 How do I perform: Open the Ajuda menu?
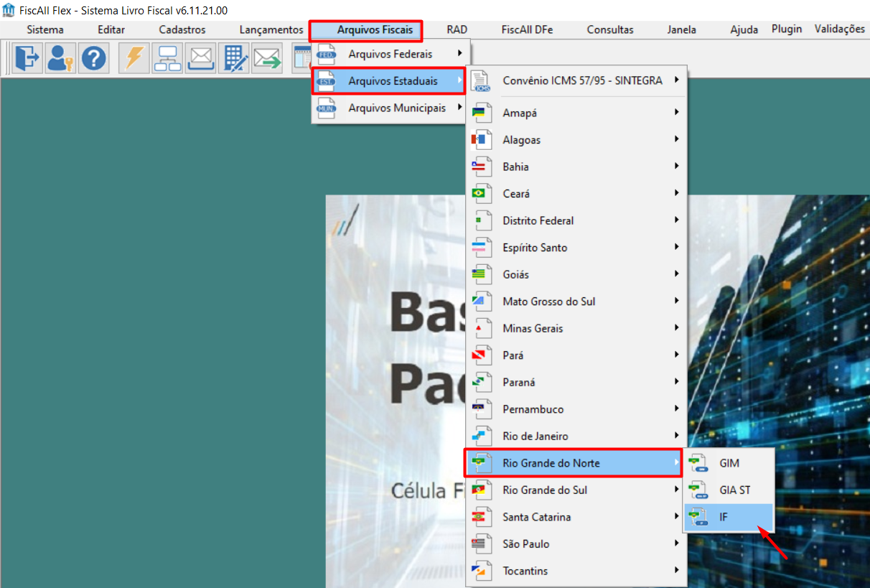(744, 30)
